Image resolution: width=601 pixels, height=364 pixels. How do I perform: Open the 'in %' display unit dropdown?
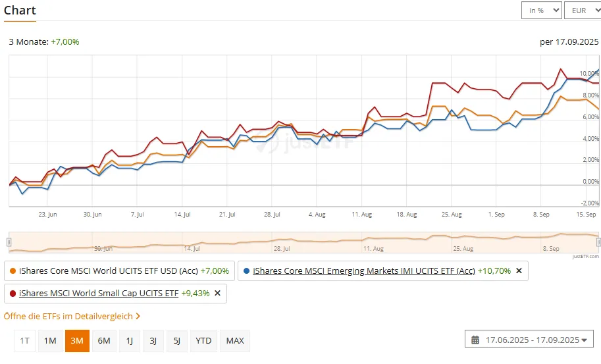coord(541,11)
